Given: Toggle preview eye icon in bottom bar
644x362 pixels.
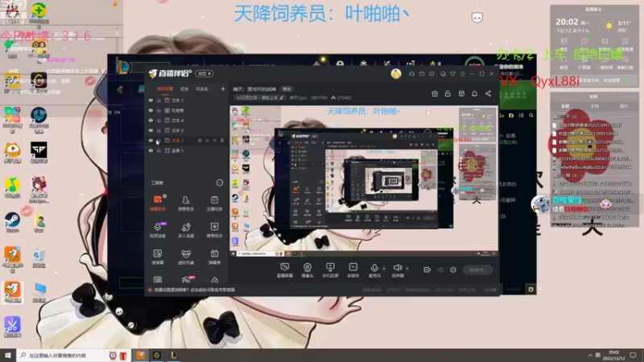Looking at the screenshot, I should tap(440, 269).
